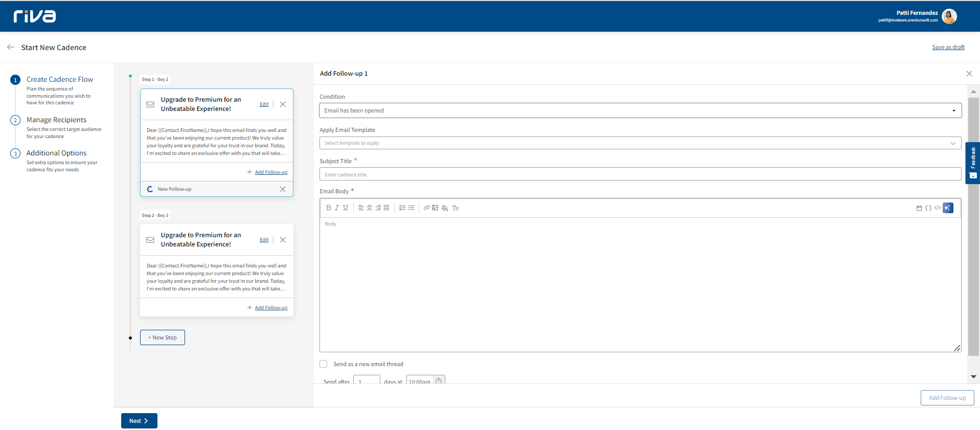Remove the Step 2 email card
The height and width of the screenshot is (430, 980).
[x=283, y=240]
